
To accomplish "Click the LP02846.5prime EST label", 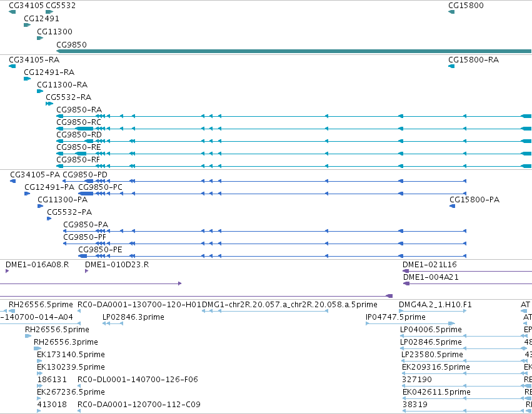I will 431,343.
